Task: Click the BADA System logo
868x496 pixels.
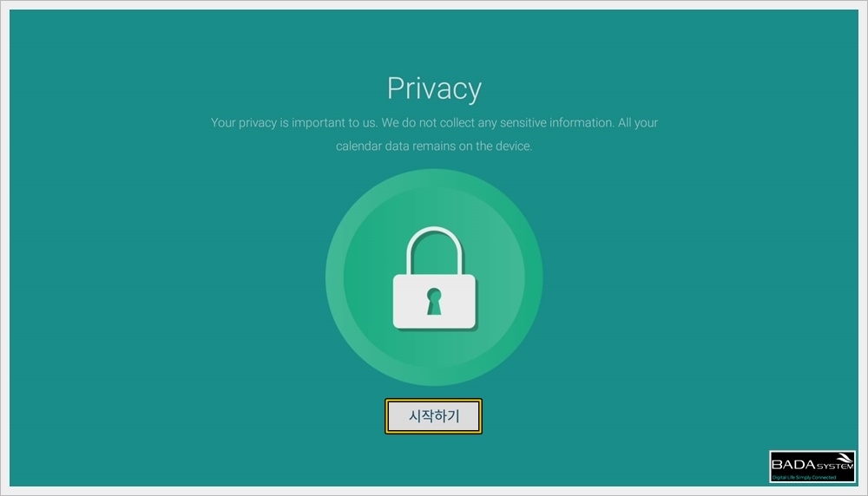Action: click(x=812, y=467)
